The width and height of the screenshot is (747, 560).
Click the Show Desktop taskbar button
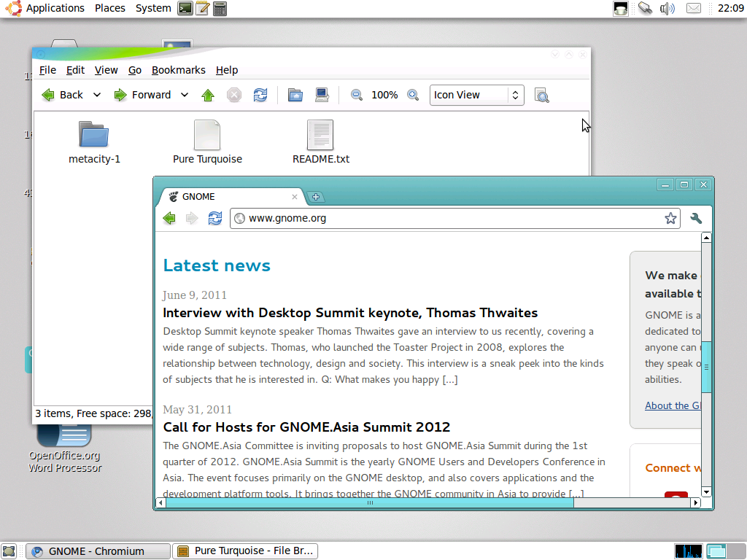[9, 551]
